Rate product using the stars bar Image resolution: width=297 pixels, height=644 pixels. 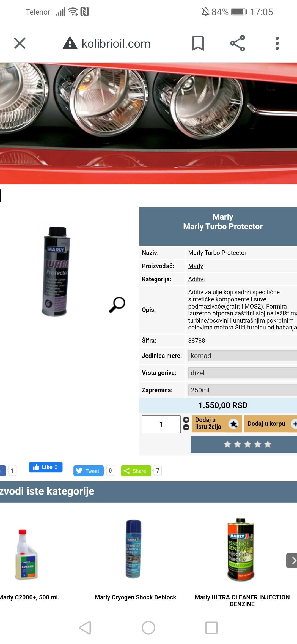tap(247, 444)
